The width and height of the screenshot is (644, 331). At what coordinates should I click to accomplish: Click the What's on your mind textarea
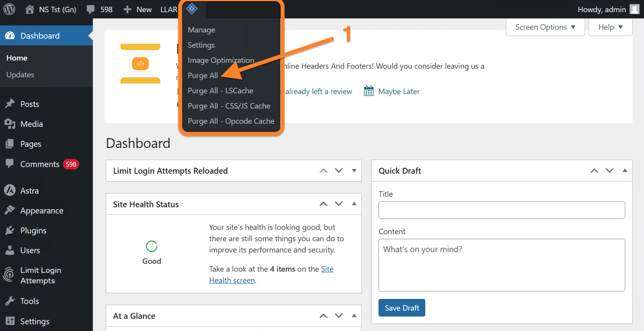pos(502,265)
